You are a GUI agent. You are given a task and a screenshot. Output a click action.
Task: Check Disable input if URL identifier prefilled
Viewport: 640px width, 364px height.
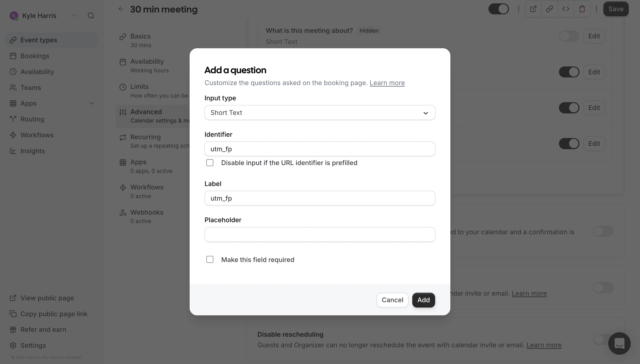click(210, 163)
